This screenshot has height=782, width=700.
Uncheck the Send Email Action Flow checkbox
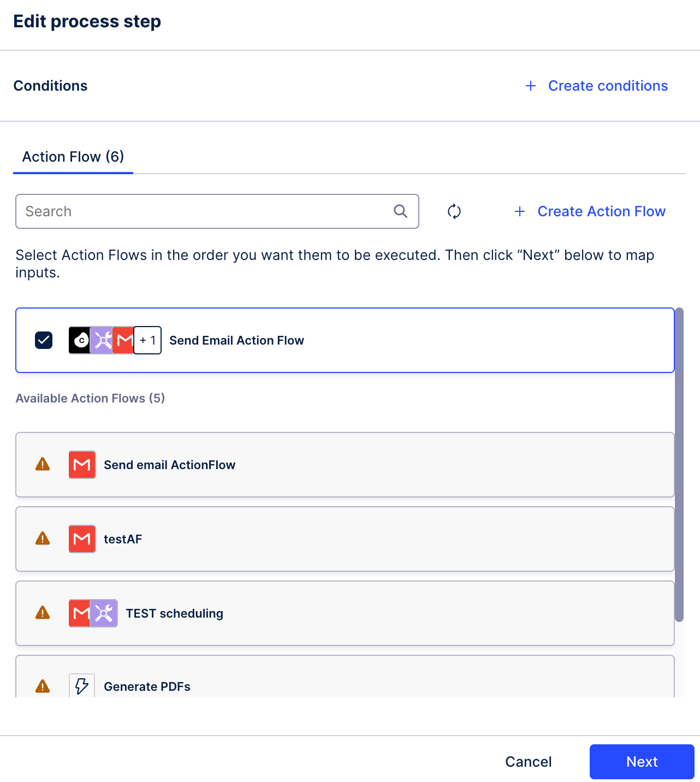(44, 340)
